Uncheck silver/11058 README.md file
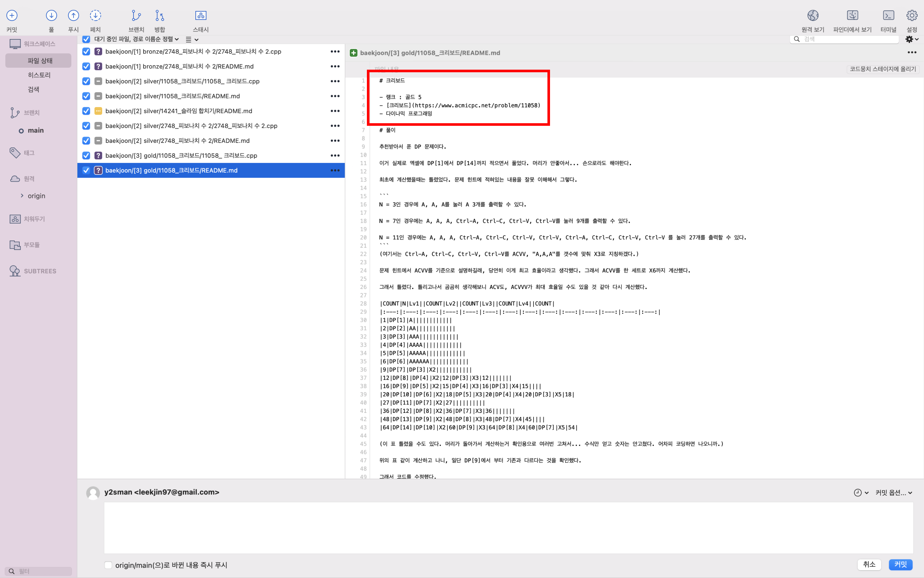This screenshot has height=578, width=924. pyautogui.click(x=86, y=96)
